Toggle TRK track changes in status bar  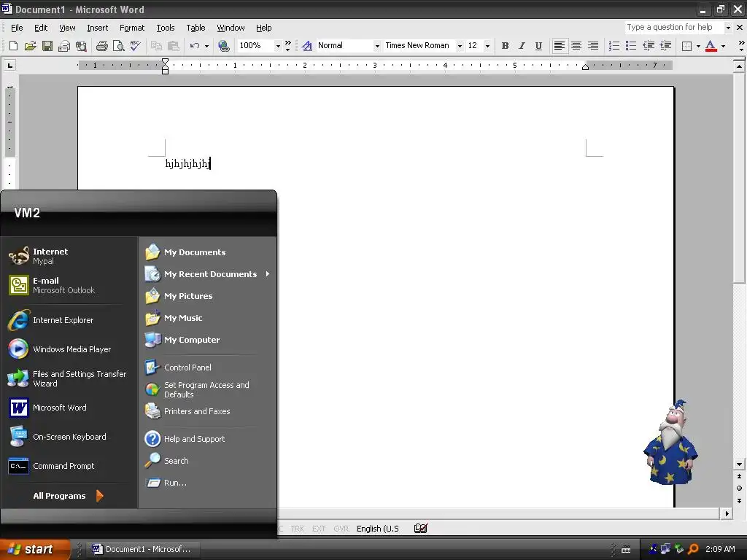point(298,529)
